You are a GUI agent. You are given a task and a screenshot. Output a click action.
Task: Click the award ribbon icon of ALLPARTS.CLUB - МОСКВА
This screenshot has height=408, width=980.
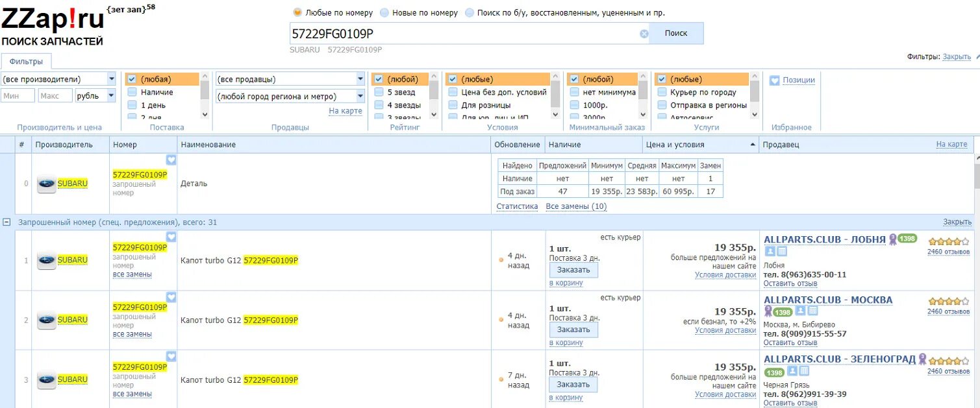pos(768,311)
